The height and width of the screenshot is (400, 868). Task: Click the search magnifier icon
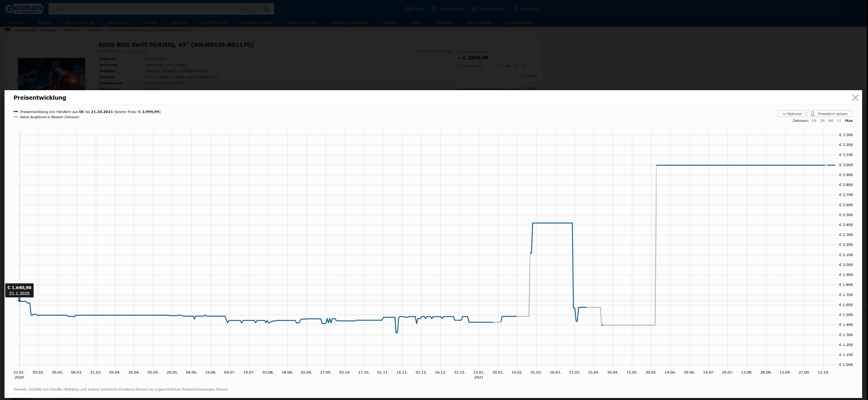[267, 9]
